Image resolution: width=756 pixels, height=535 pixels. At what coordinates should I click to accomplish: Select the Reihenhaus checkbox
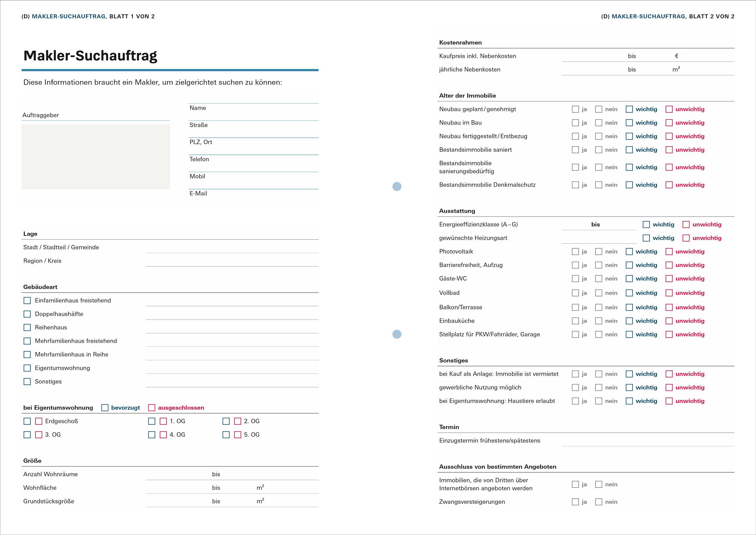27,328
